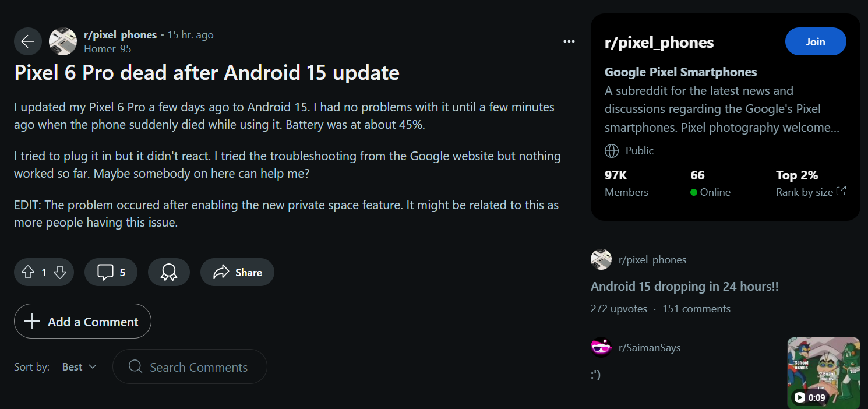Click the Search Comments field
Viewport: 868px width, 409px height.
190,366
